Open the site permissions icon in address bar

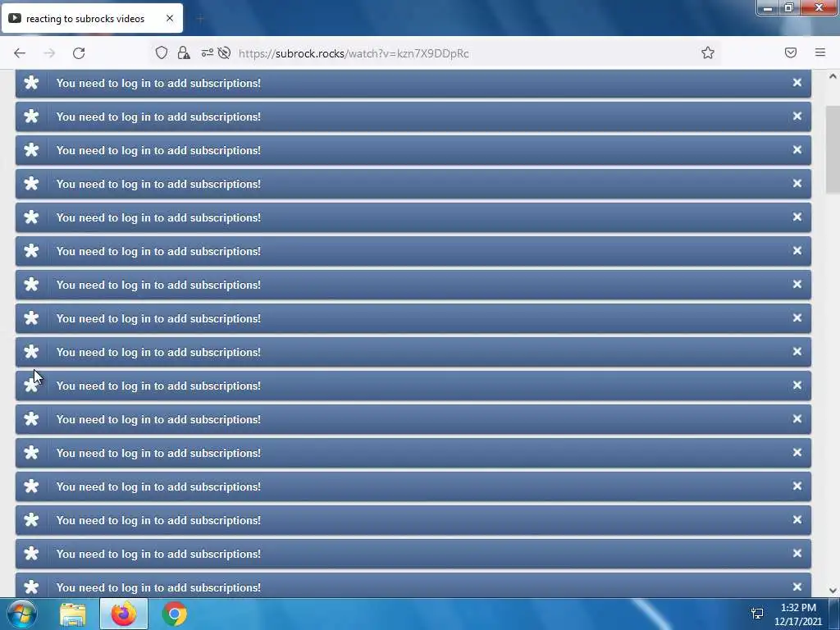pos(207,52)
